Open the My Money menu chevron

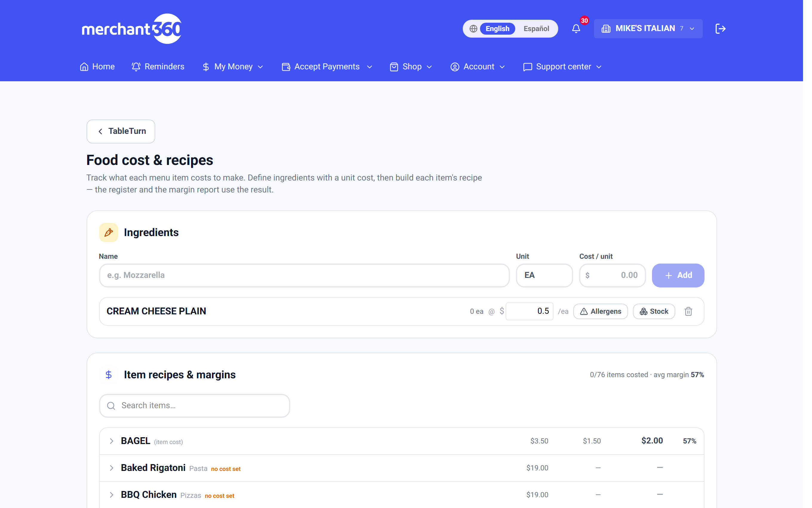coord(260,67)
